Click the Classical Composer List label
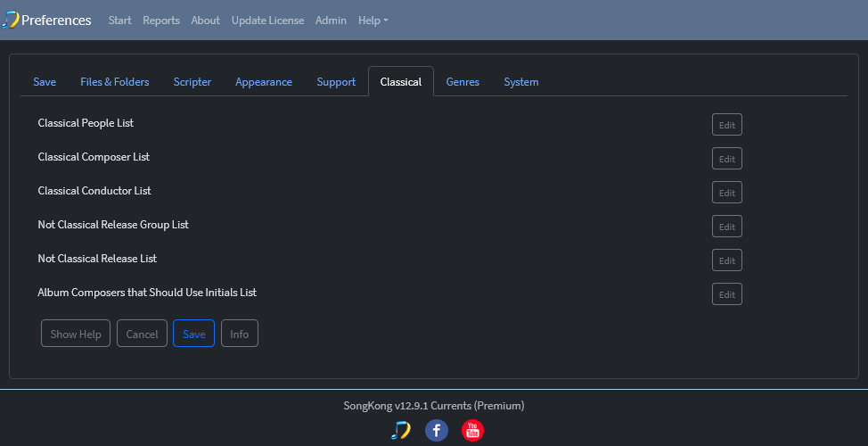868x446 pixels. pyautogui.click(x=94, y=157)
